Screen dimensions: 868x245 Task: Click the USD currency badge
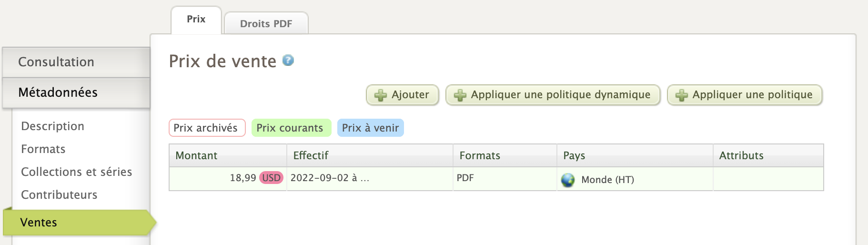[x=271, y=178]
